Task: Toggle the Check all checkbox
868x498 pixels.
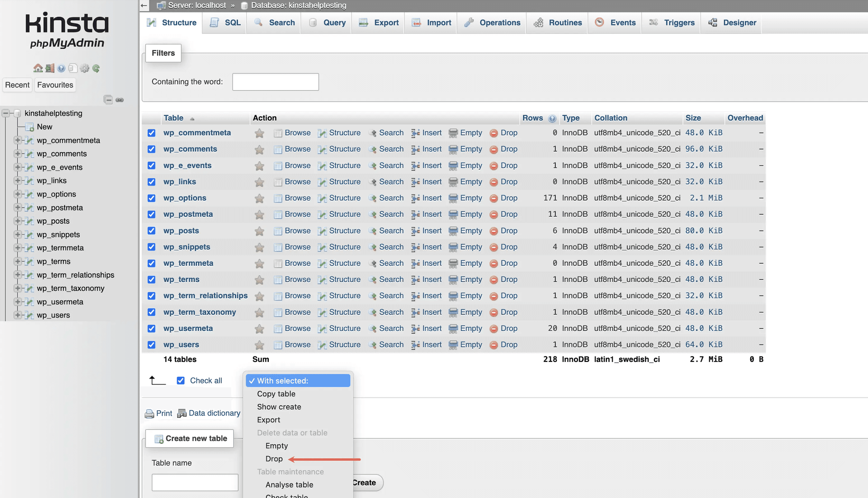Action: pyautogui.click(x=180, y=380)
